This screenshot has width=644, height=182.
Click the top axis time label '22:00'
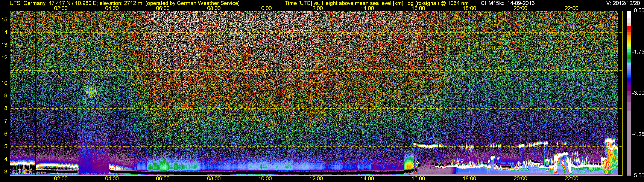click(571, 8)
